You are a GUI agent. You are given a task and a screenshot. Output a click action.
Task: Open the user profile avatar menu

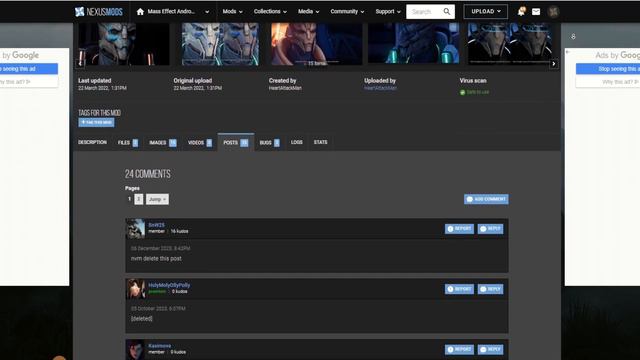[553, 12]
